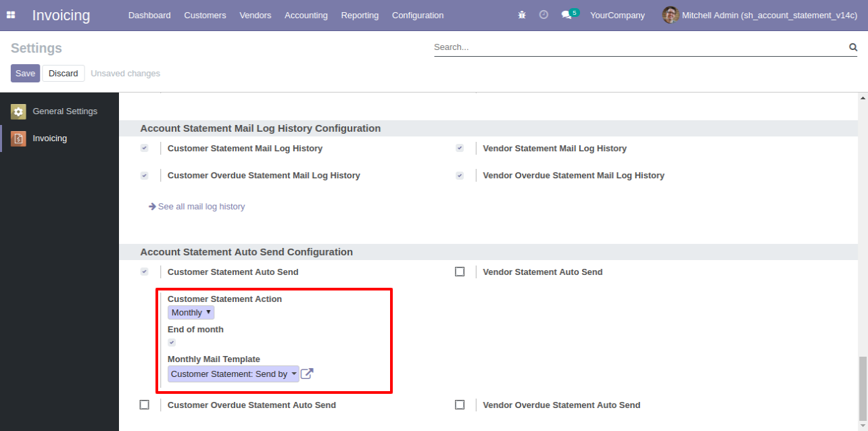Image resolution: width=868 pixels, height=431 pixels.
Task: Open the Customer Statement Action Monthly dropdown
Action: pyautogui.click(x=191, y=312)
